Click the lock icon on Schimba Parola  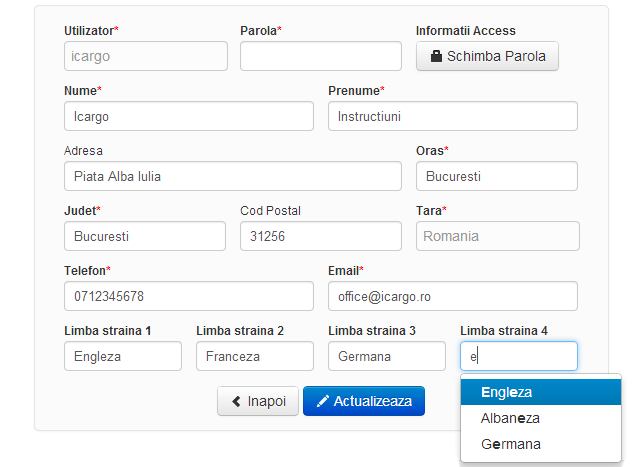coord(436,57)
